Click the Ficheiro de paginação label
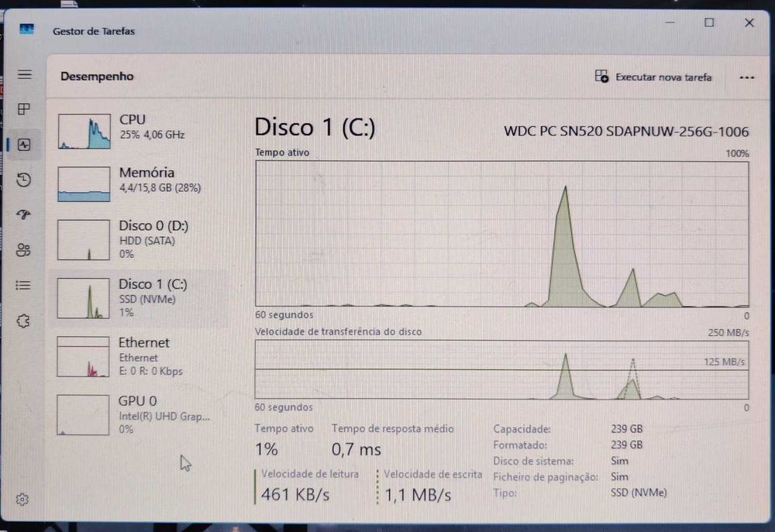This screenshot has height=532, width=775. 546,477
